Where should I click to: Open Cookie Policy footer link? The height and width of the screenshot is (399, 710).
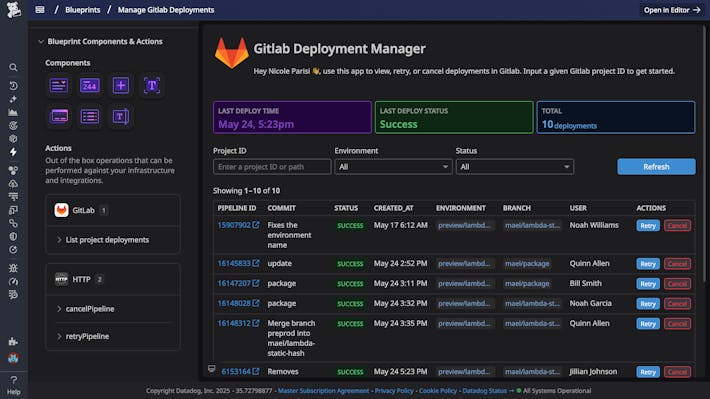[438, 391]
